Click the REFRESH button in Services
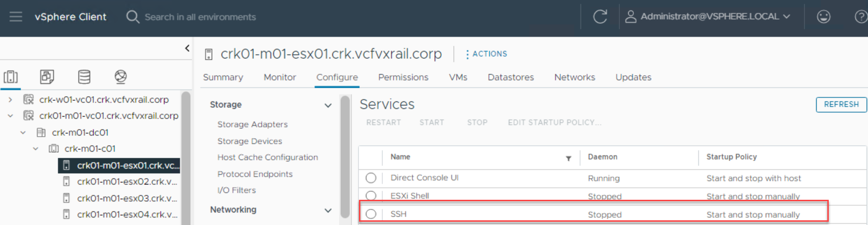 pyautogui.click(x=841, y=105)
